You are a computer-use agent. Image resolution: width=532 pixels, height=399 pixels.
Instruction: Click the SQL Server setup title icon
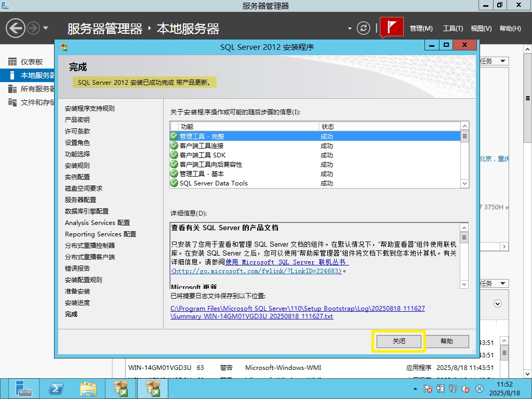click(64, 47)
